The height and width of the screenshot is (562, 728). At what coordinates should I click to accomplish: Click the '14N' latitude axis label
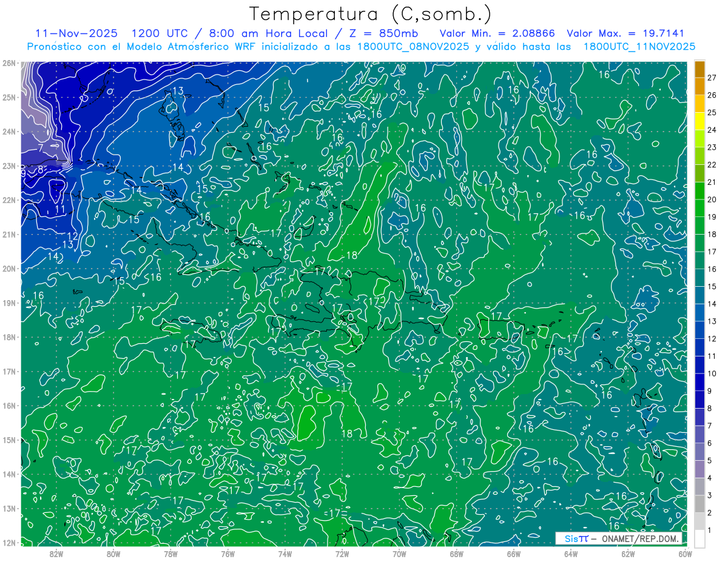click(9, 474)
